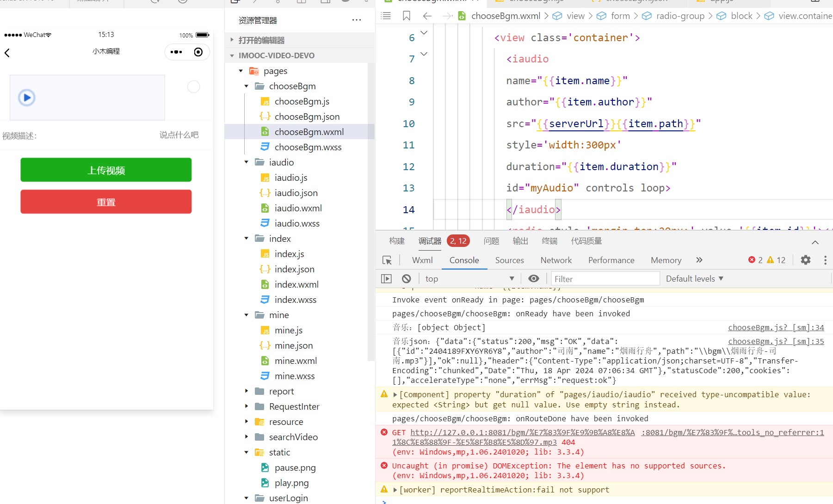Toggle the console sidebar panel icon

pos(386,279)
